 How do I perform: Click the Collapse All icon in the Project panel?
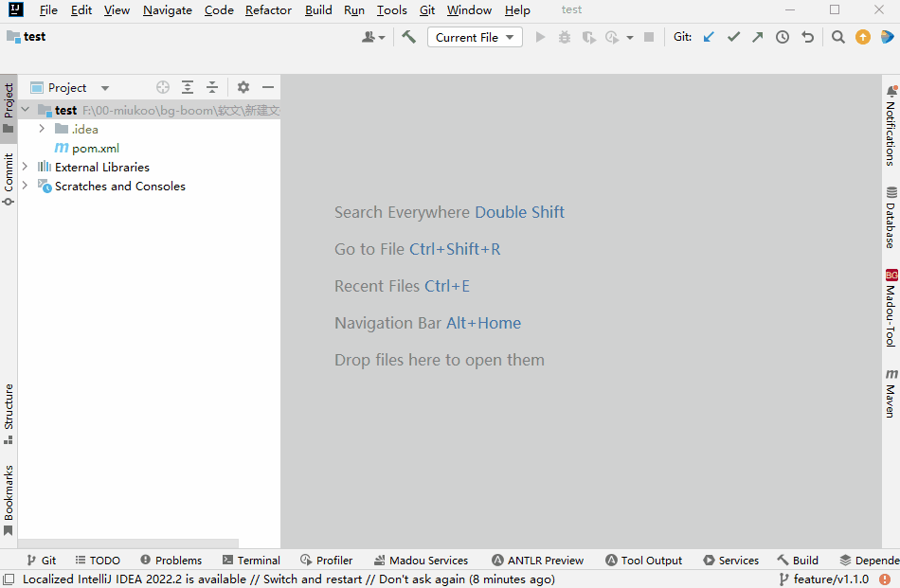coord(212,87)
